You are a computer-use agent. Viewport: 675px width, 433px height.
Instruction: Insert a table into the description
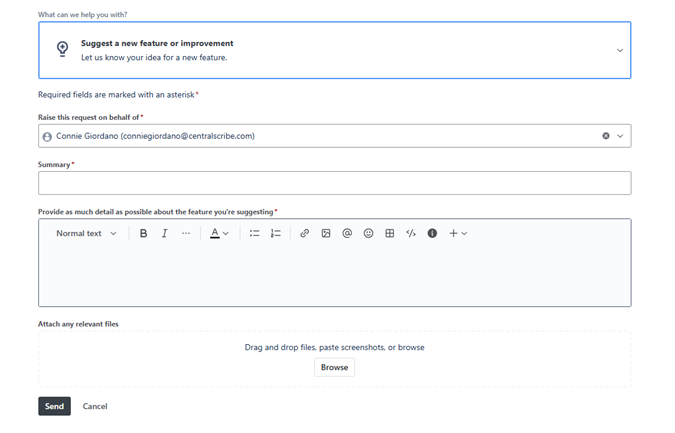click(390, 233)
